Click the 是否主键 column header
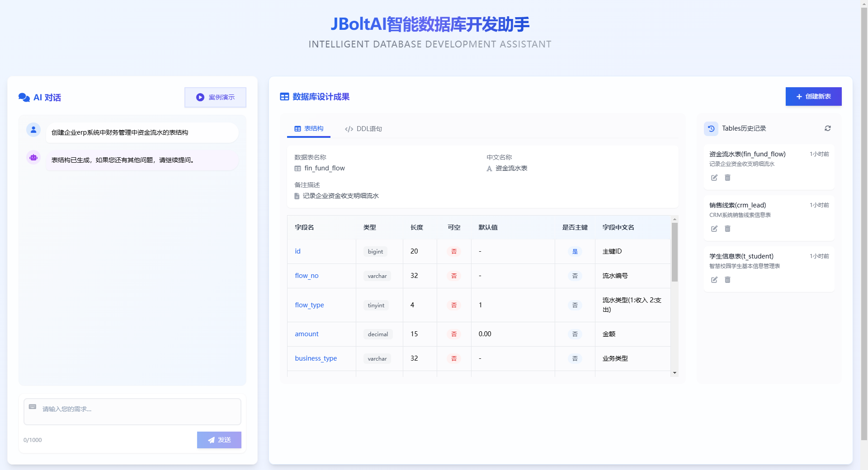The image size is (868, 470). pyautogui.click(x=575, y=227)
